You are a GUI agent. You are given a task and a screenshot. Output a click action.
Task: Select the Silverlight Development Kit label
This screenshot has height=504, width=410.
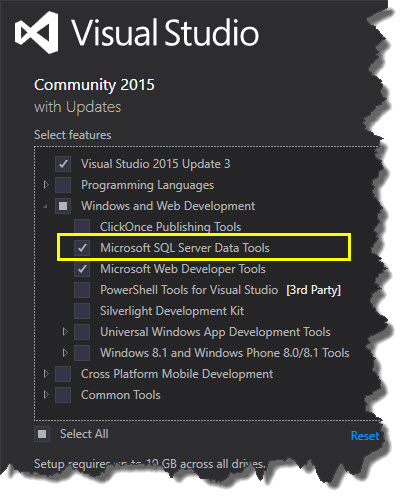[x=172, y=311]
